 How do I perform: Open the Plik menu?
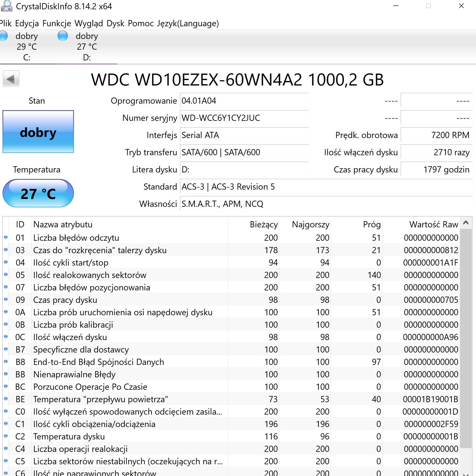pos(6,23)
